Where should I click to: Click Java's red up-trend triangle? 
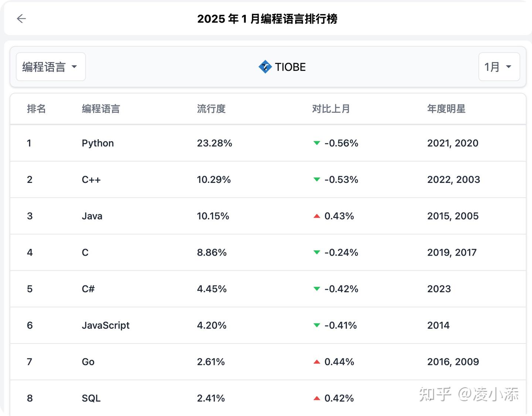click(317, 216)
